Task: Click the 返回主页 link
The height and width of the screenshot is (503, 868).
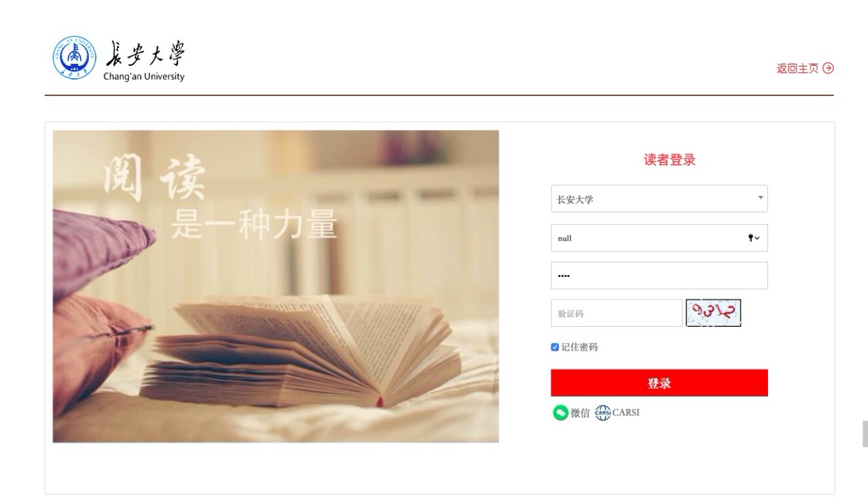Action: (x=797, y=68)
